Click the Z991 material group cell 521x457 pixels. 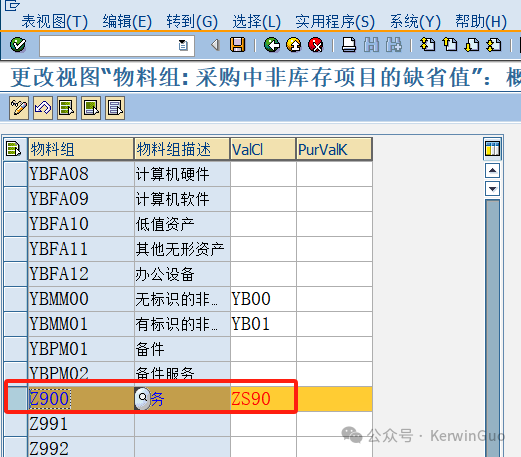point(81,424)
